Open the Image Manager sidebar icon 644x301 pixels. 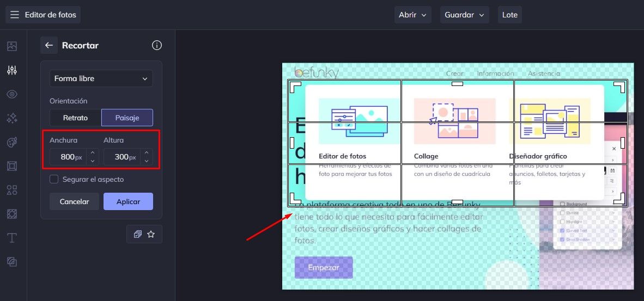12,46
